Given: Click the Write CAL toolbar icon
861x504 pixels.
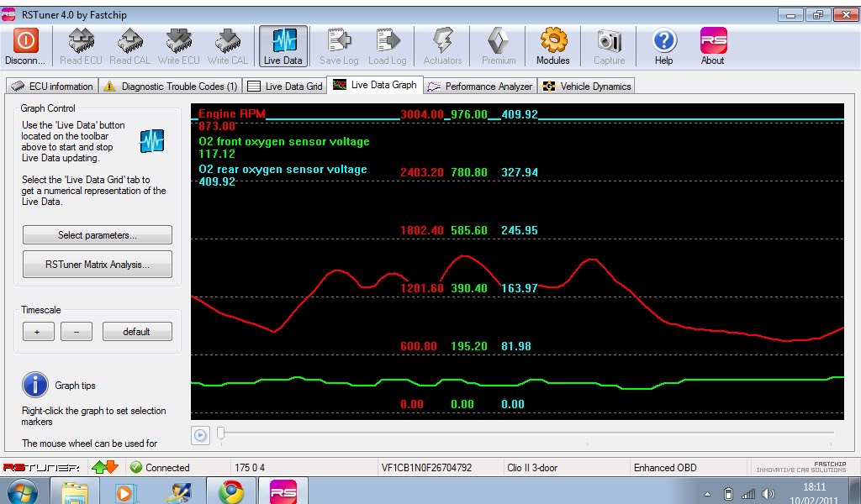Looking at the screenshot, I should coord(227,41).
